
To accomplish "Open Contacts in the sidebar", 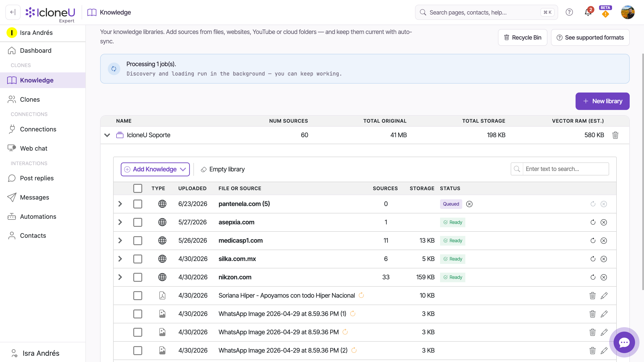I will [43, 236].
